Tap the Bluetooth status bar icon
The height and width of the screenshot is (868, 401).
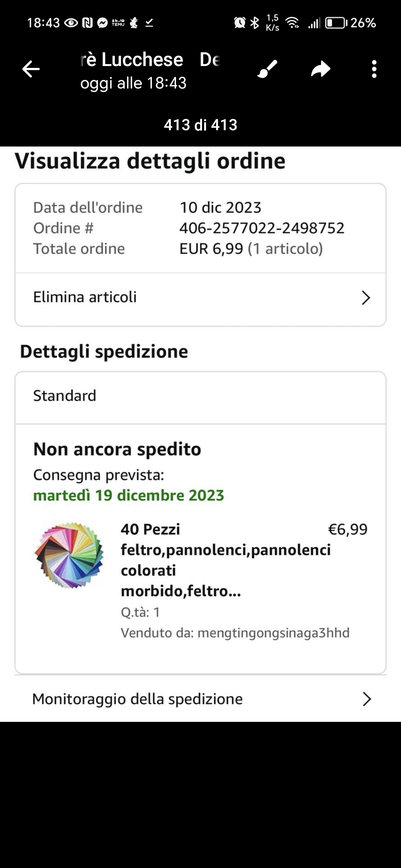pyautogui.click(x=255, y=23)
